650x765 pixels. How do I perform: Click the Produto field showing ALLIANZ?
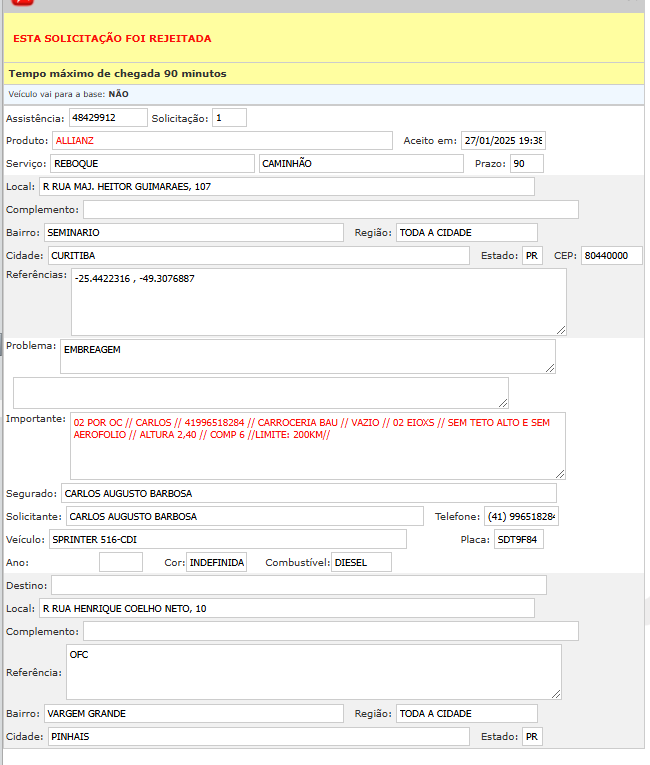click(x=221, y=141)
